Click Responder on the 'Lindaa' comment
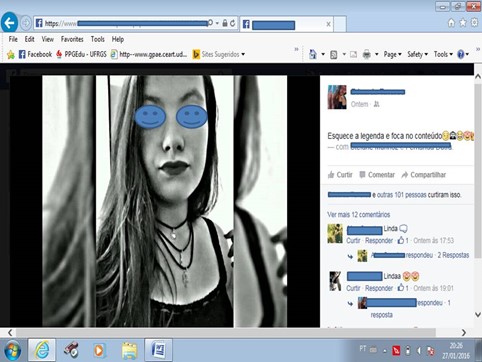The image size is (482, 362). click(x=379, y=288)
